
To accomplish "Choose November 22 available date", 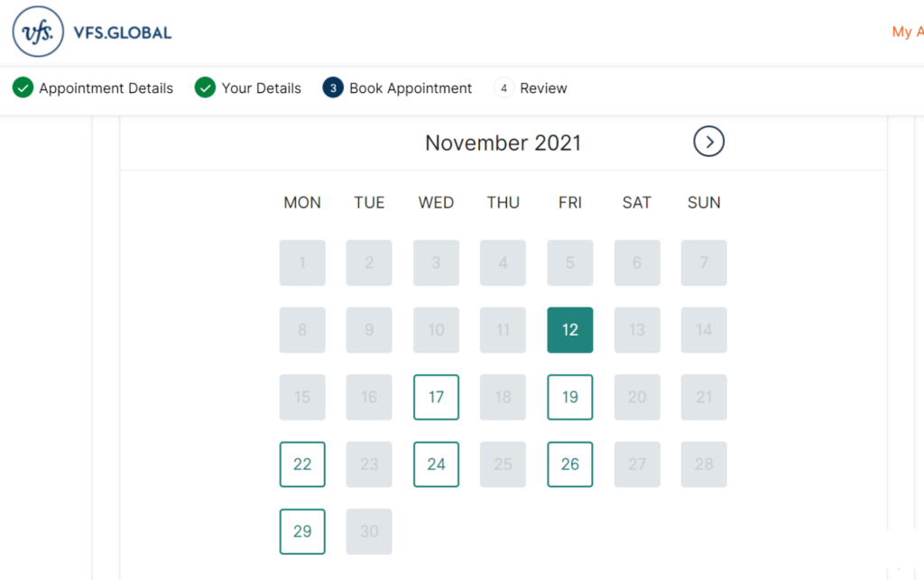I will 302,464.
